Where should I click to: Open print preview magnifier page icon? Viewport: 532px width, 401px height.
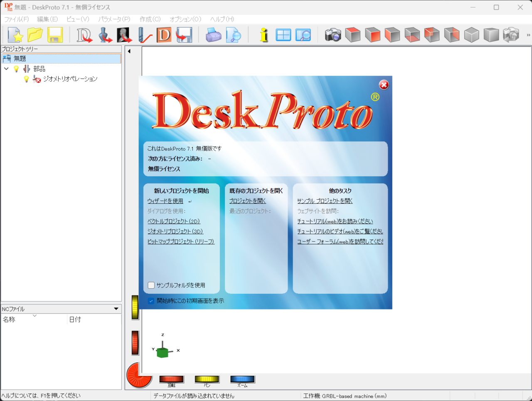tap(234, 35)
